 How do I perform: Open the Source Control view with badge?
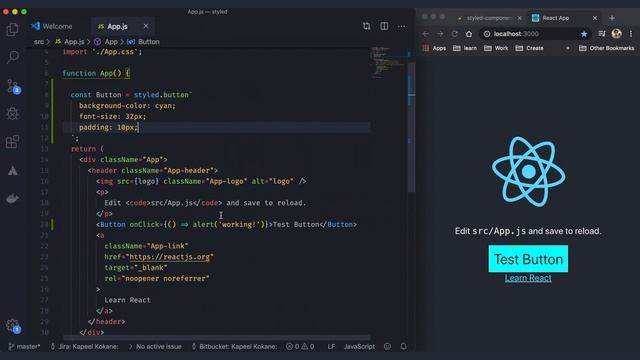point(13,86)
